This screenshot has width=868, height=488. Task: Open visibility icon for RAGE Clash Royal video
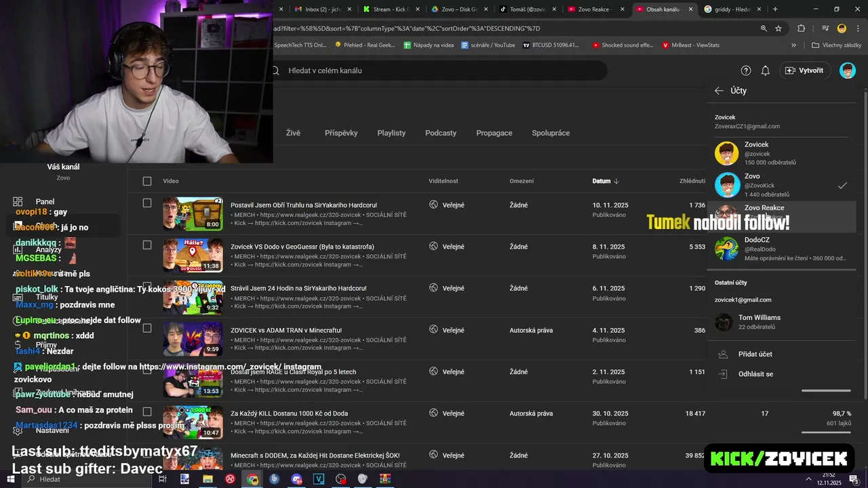[434, 371]
